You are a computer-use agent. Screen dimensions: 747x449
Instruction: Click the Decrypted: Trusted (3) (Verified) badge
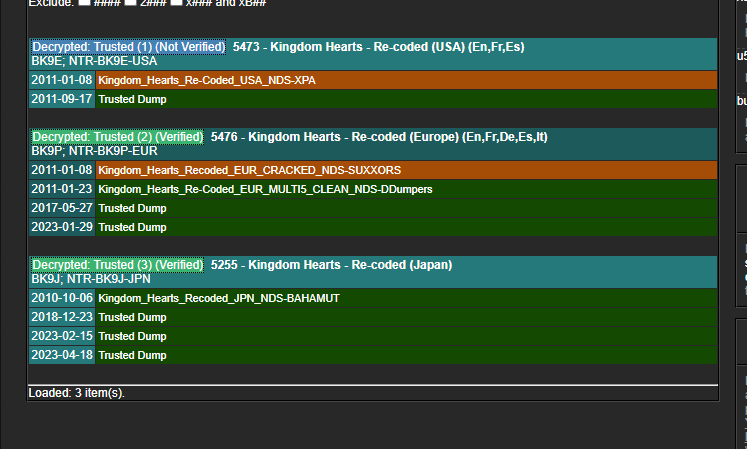117,265
